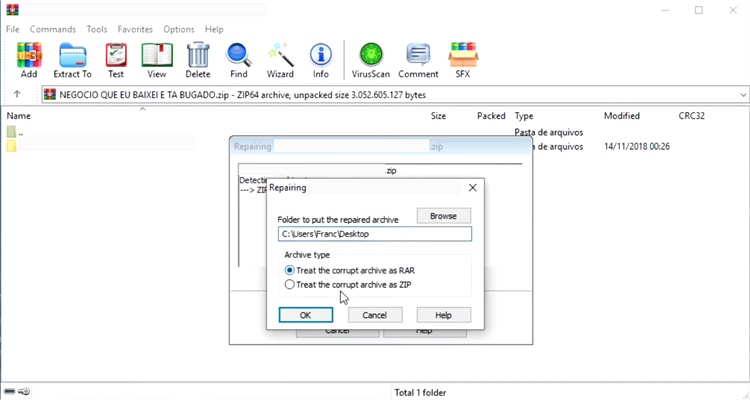Image resolution: width=750 pixels, height=400 pixels.
Task: Open the Extract To tool
Action: coord(72,60)
